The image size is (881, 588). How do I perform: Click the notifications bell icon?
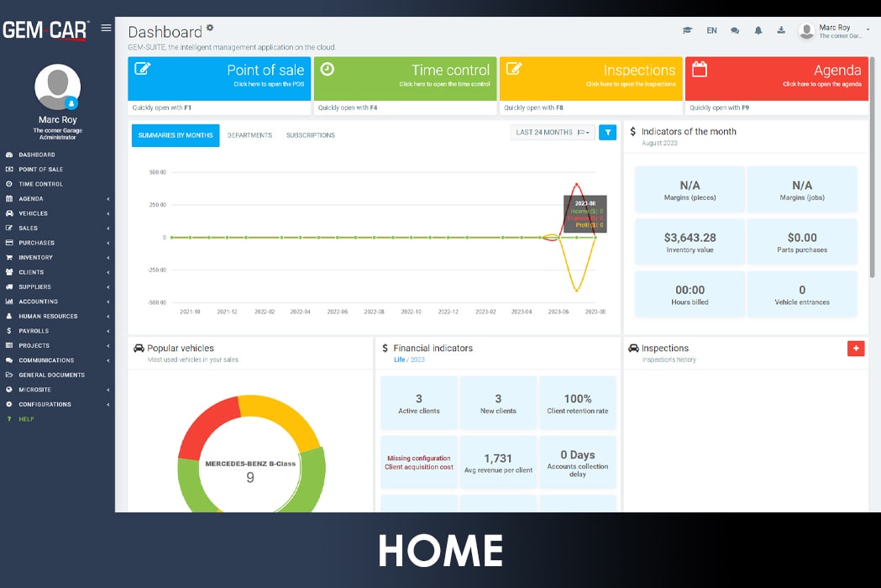point(758,30)
